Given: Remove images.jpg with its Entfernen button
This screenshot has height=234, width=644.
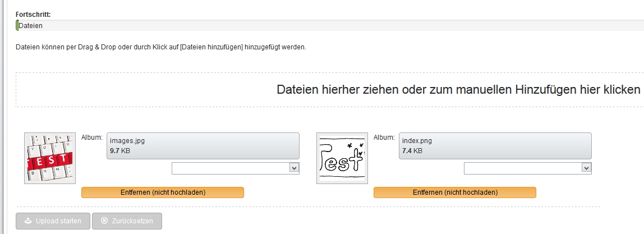Looking at the screenshot, I should [x=163, y=192].
